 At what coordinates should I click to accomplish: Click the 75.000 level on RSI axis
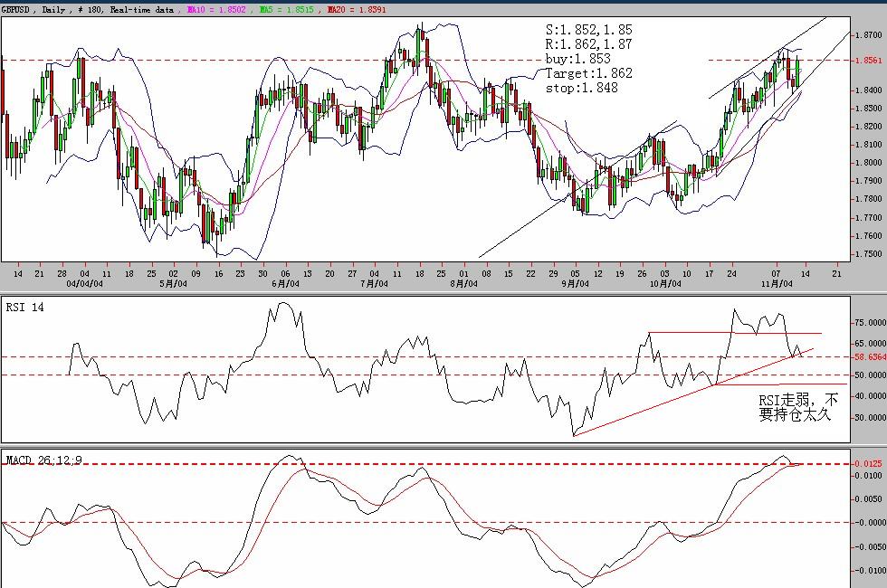tap(868, 322)
